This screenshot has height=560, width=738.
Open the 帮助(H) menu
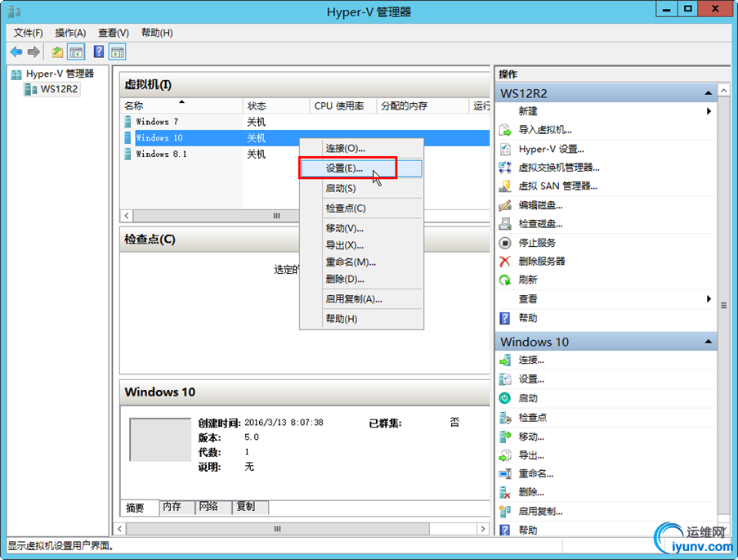pyautogui.click(x=157, y=33)
